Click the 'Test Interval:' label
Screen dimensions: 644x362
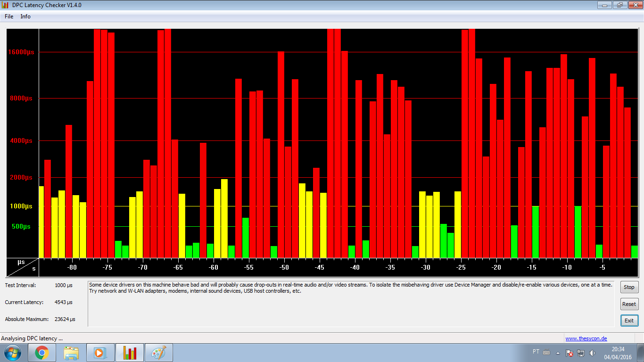pyautogui.click(x=20, y=285)
